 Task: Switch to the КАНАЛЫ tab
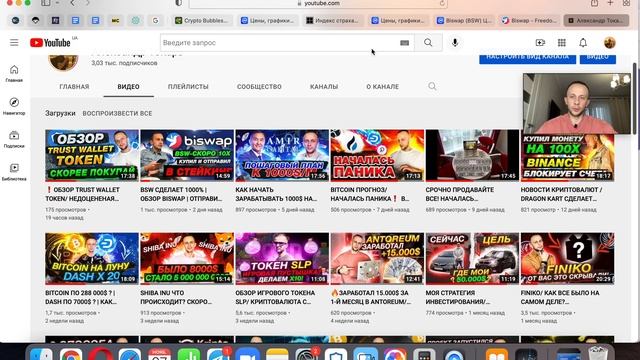(x=324, y=87)
